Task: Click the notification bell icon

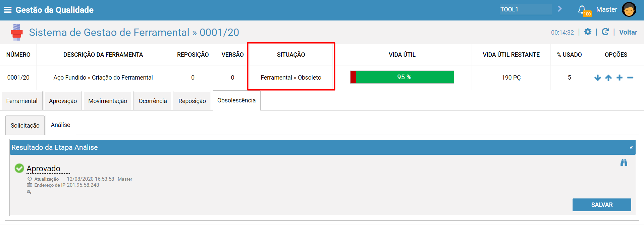Action: point(582,9)
